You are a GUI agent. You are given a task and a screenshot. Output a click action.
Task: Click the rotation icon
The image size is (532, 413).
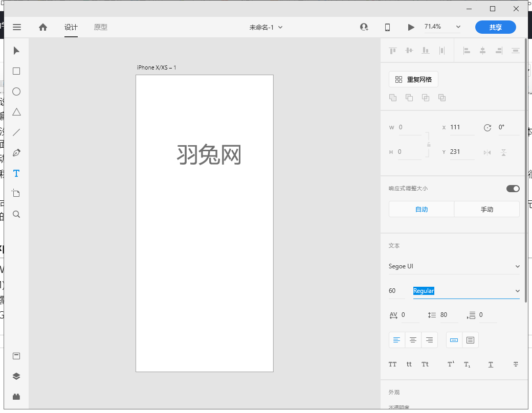pyautogui.click(x=487, y=128)
